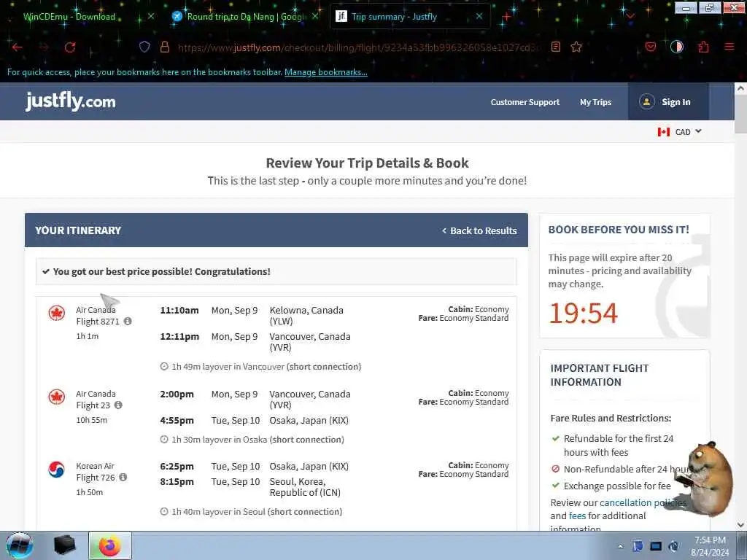Screen dimensions: 747x560
Task: Click 'Refundable for the first 24 hours' rule
Action: pos(619,446)
